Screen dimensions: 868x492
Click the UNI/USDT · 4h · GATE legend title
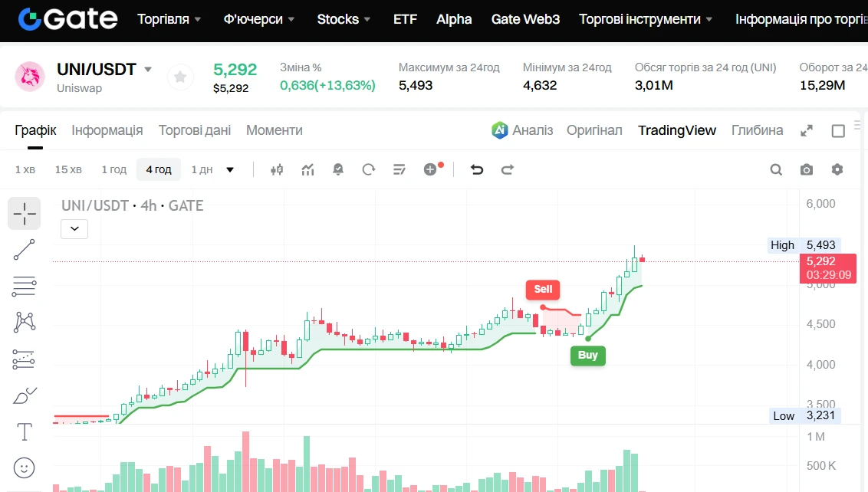click(x=133, y=205)
